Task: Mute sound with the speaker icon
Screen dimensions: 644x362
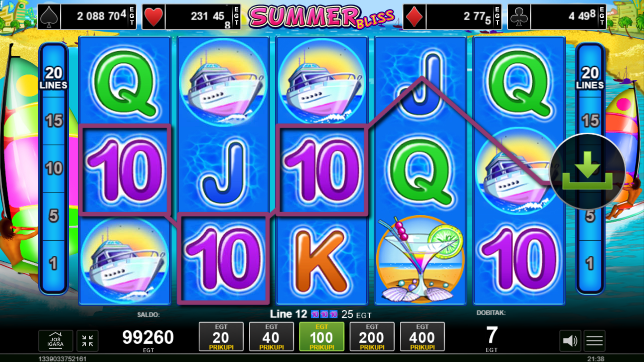Action: tap(570, 341)
